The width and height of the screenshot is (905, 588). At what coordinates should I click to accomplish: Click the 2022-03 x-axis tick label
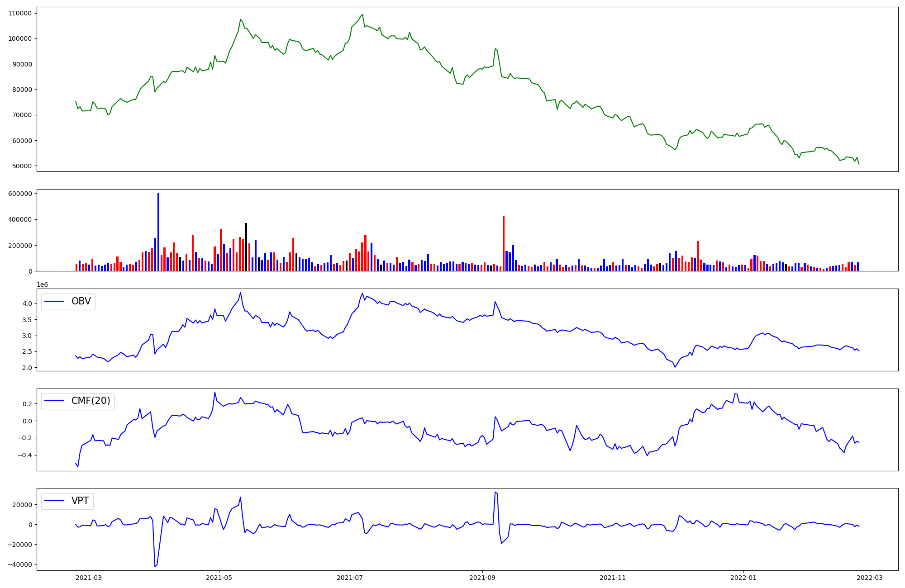[x=869, y=578]
